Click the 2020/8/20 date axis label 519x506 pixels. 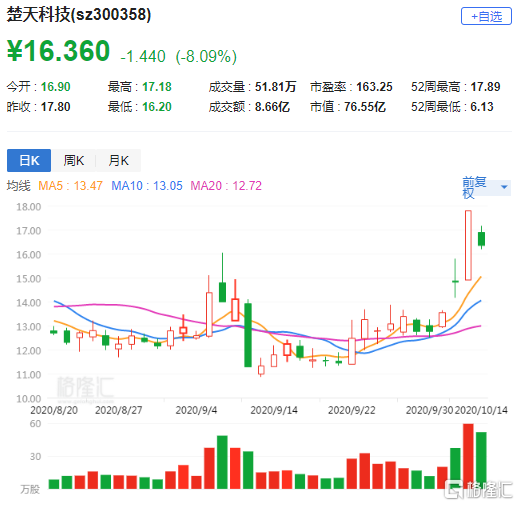point(54,410)
